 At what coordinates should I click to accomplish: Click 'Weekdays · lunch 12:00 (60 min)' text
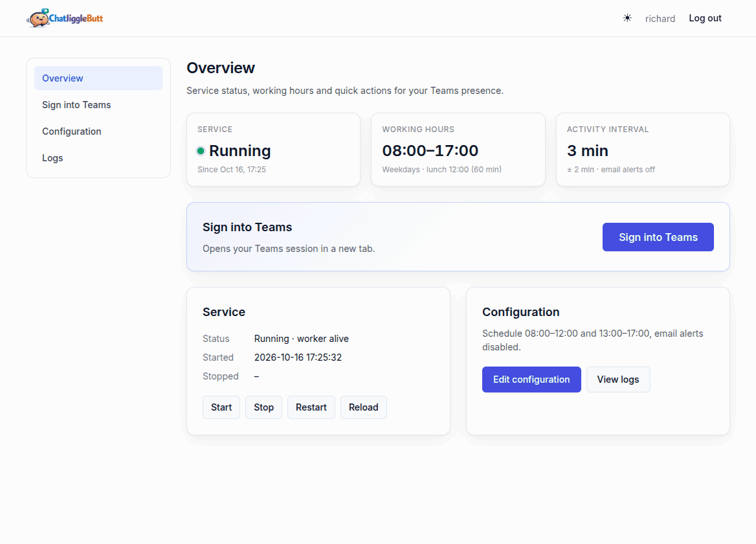pyautogui.click(x=441, y=169)
